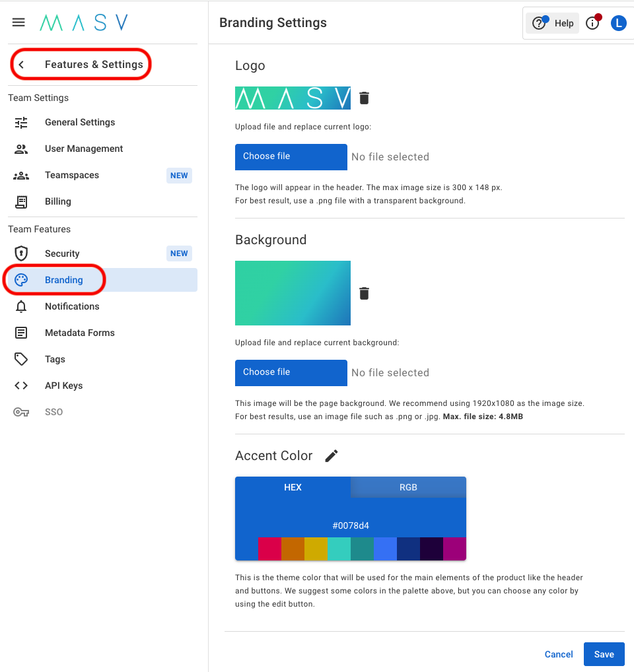
Task: Cancel the branding changes
Action: click(558, 654)
